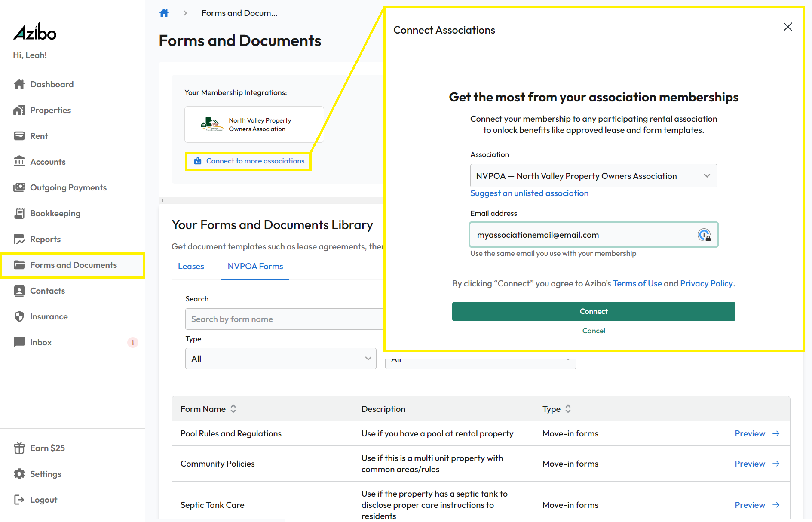Image resolution: width=812 pixels, height=522 pixels.
Task: Click the breadcrumb home icon
Action: click(x=164, y=13)
